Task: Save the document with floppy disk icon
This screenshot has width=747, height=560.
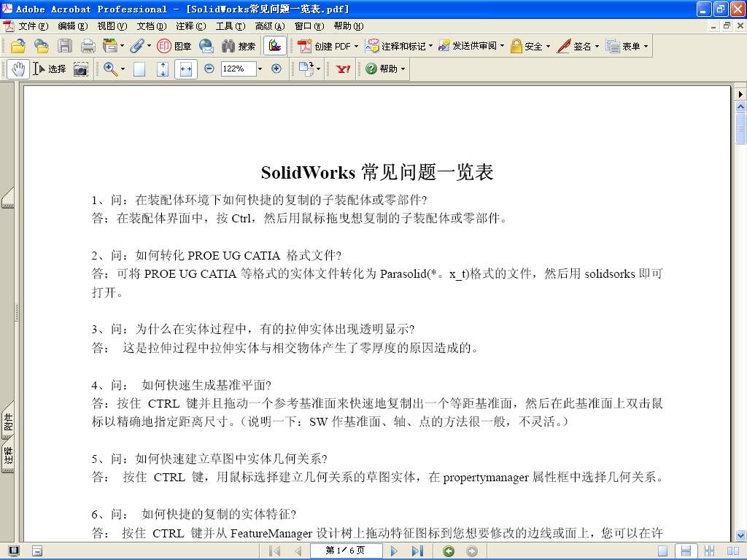Action: [x=65, y=46]
